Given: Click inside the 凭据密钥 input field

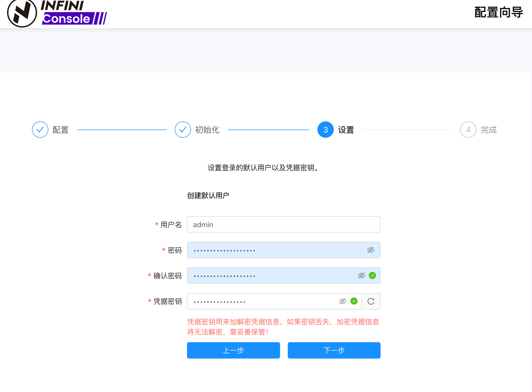Looking at the screenshot, I should click(263, 301).
